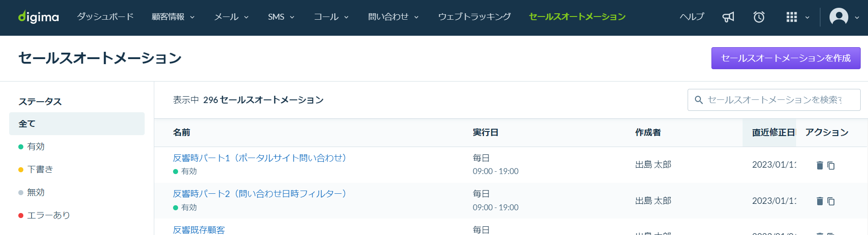Image resolution: width=868 pixels, height=235 pixels.
Task: Expand the メール dropdown menu
Action: coord(231,17)
